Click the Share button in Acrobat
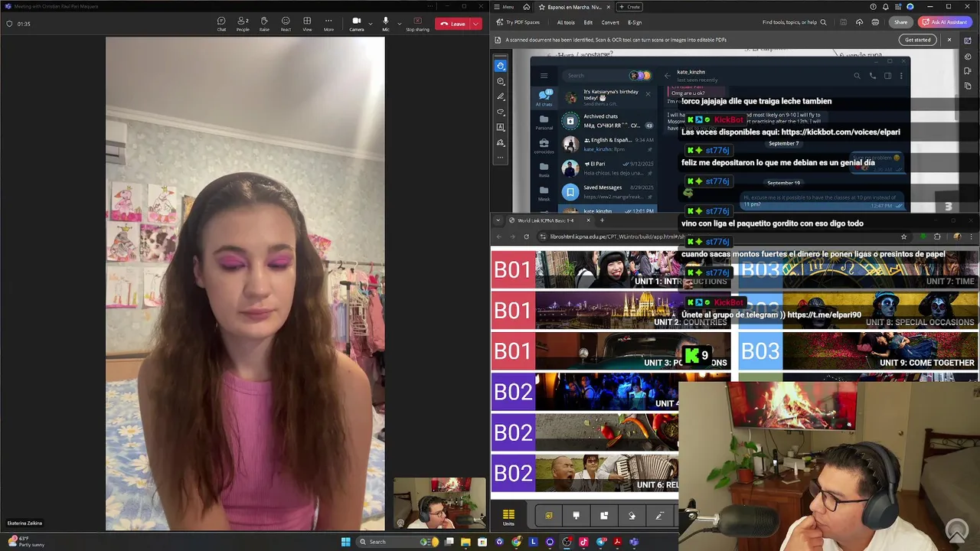Image resolution: width=980 pixels, height=551 pixels. point(901,22)
